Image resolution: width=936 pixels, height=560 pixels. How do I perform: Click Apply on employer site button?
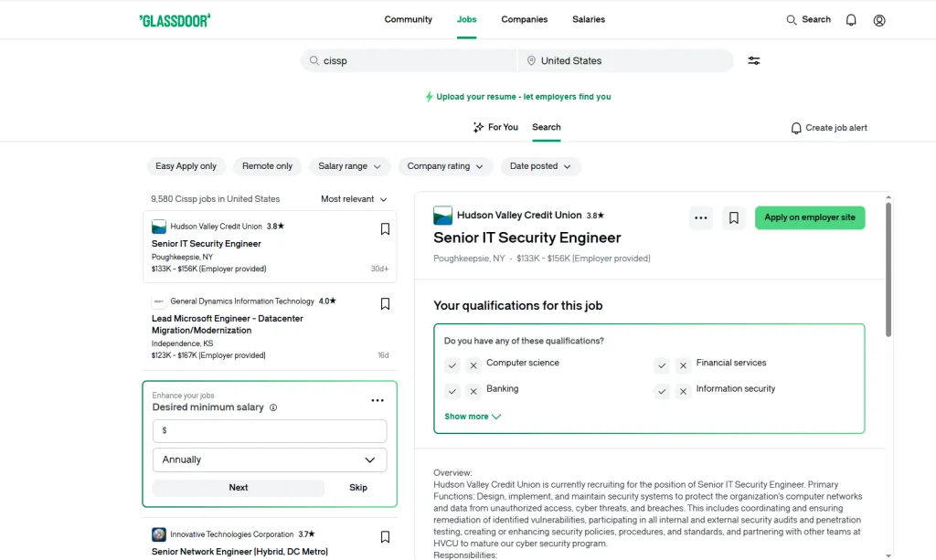click(810, 217)
